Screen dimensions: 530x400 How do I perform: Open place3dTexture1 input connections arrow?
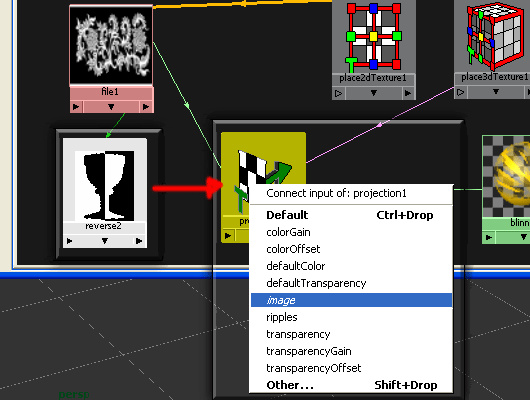pyautogui.click(x=460, y=92)
